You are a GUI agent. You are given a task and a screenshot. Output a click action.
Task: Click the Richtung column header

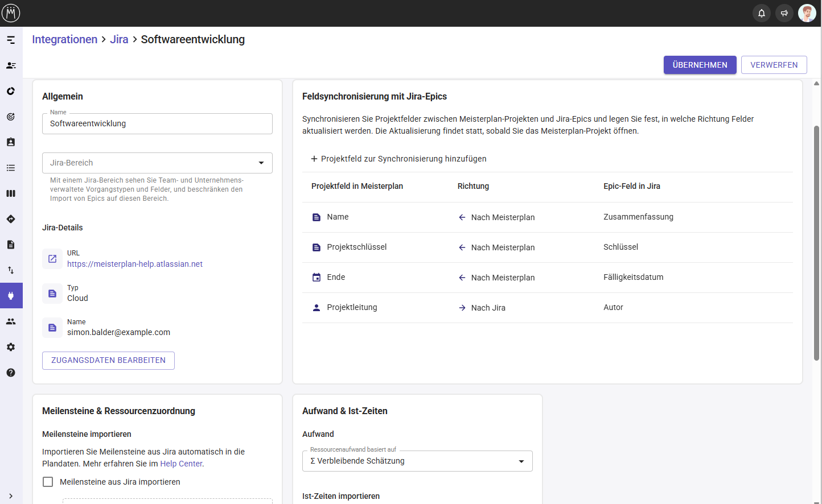(x=473, y=186)
